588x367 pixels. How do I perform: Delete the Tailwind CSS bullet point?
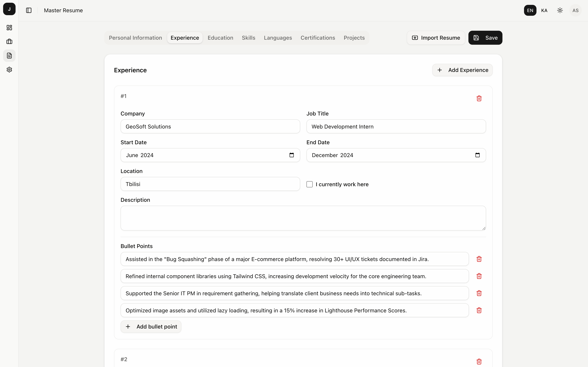[x=479, y=276]
